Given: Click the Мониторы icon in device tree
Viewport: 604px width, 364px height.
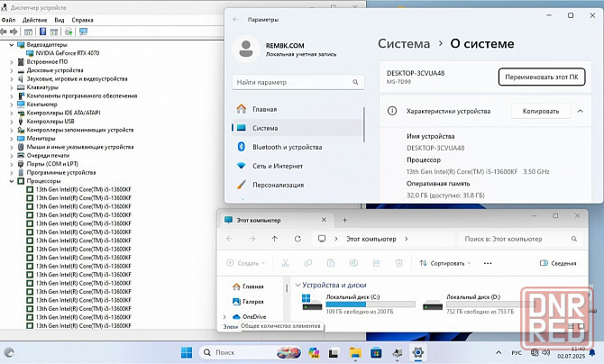Looking at the screenshot, I should tap(21, 138).
